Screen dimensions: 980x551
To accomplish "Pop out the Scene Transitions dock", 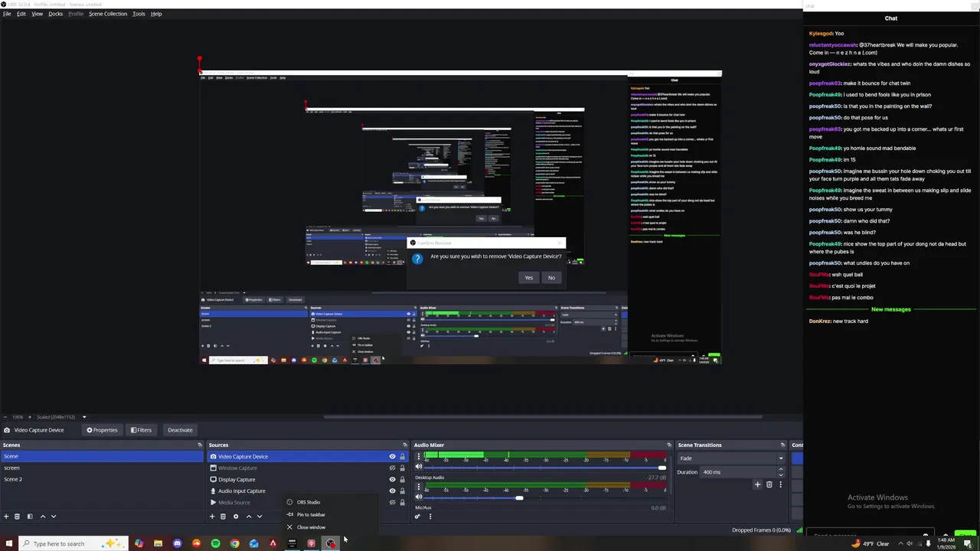I will coord(782,445).
